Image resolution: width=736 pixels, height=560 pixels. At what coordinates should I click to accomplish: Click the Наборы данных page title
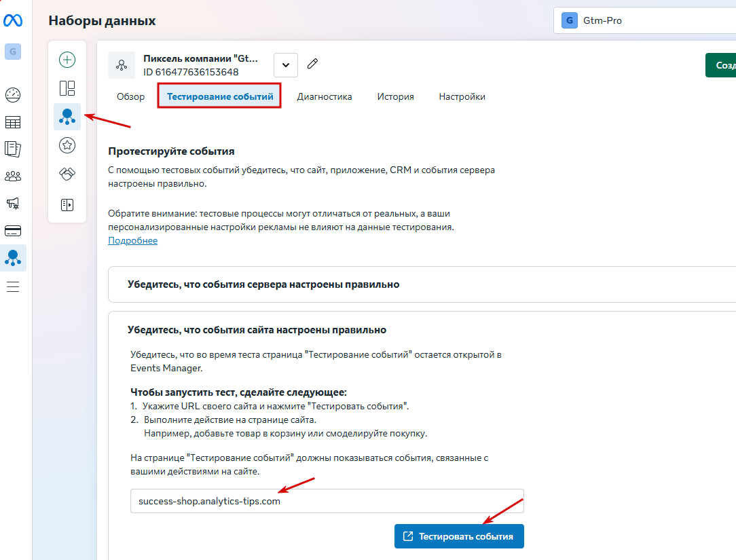[102, 20]
